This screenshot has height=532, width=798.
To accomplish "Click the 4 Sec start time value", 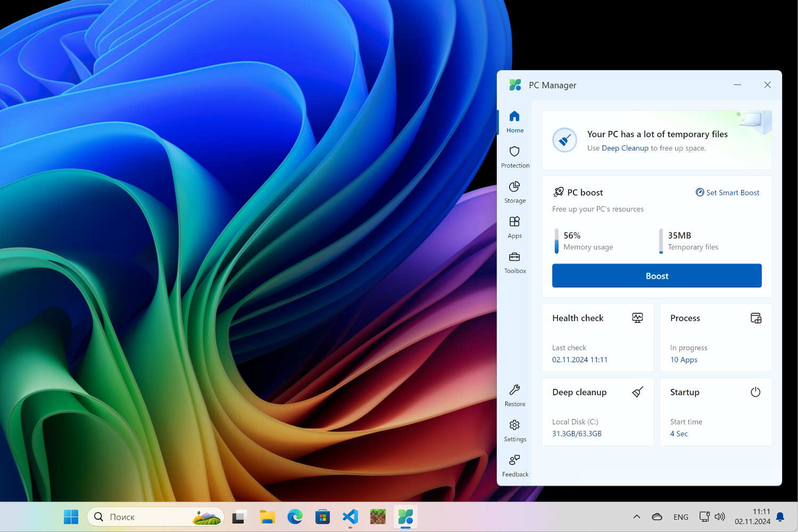I will 679,434.
